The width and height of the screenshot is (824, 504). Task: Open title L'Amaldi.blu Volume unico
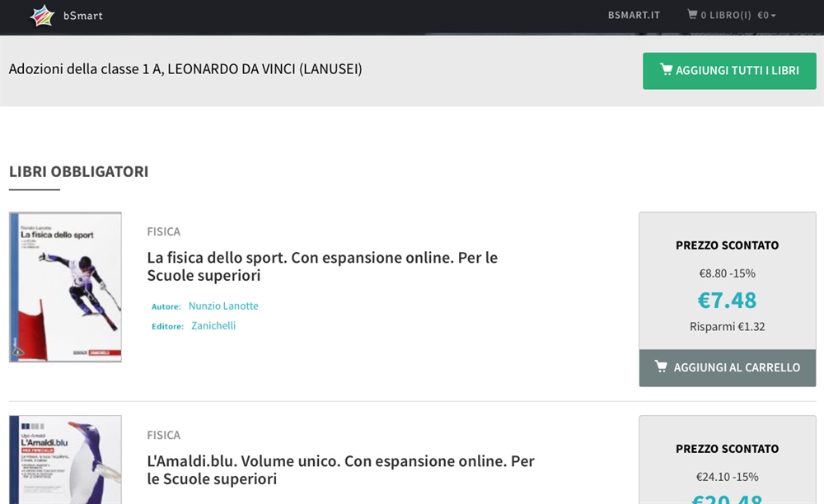click(340, 470)
